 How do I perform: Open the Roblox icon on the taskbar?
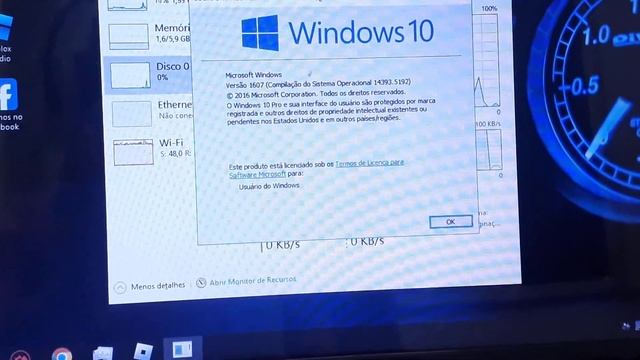(143, 351)
